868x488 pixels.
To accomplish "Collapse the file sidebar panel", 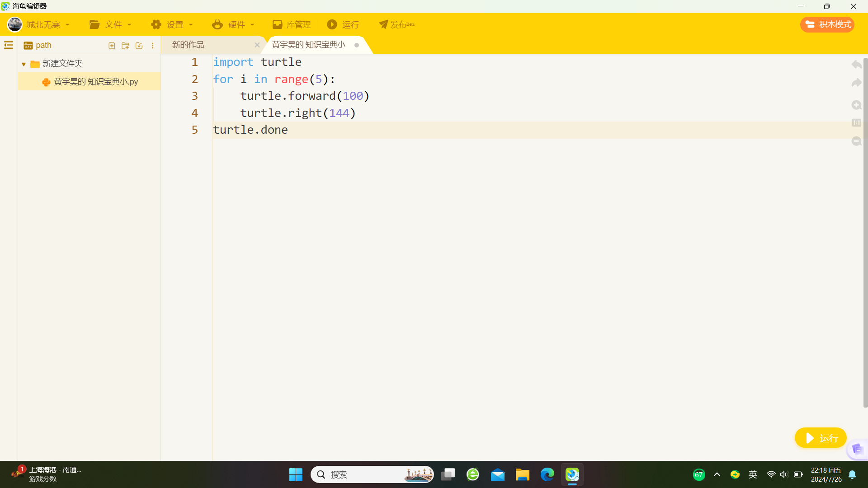I will (9, 45).
